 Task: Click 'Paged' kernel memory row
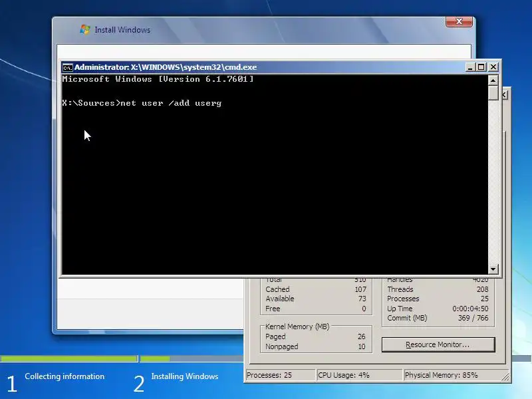coord(315,336)
